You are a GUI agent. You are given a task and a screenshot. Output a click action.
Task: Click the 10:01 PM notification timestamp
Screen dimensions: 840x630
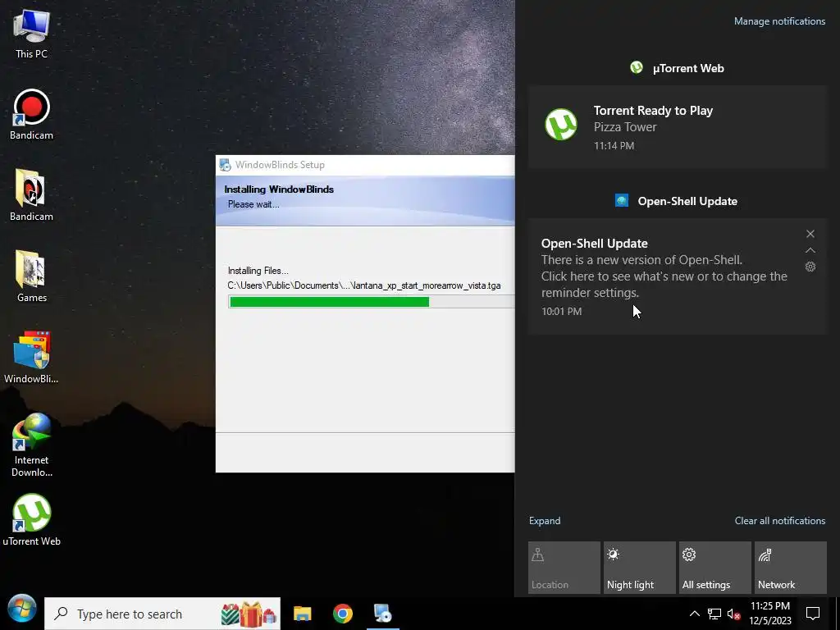click(x=561, y=311)
